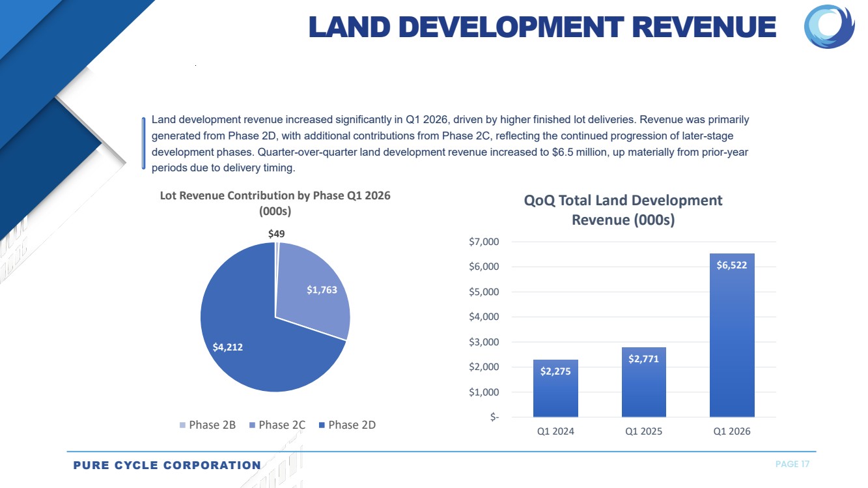The width and height of the screenshot is (868, 488).
Task: Click the Q1 2026 axis label
Action: (732, 431)
